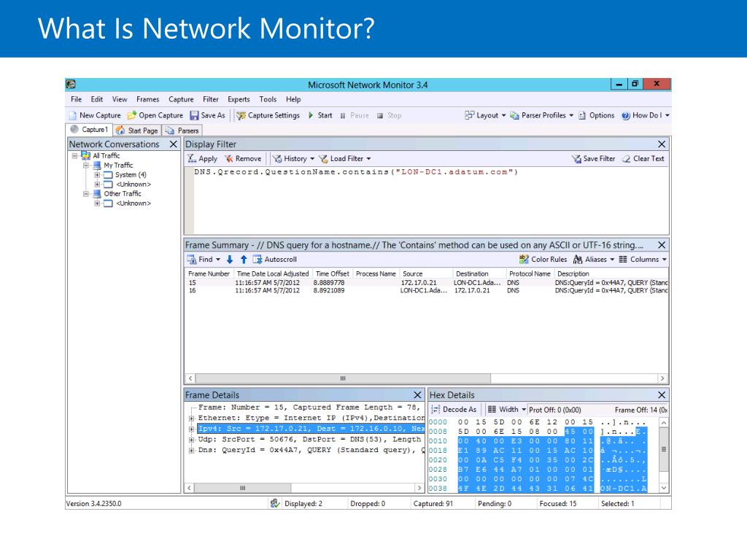747x560 pixels.
Task: Click the find previous up arrow icon
Action: [x=244, y=259]
